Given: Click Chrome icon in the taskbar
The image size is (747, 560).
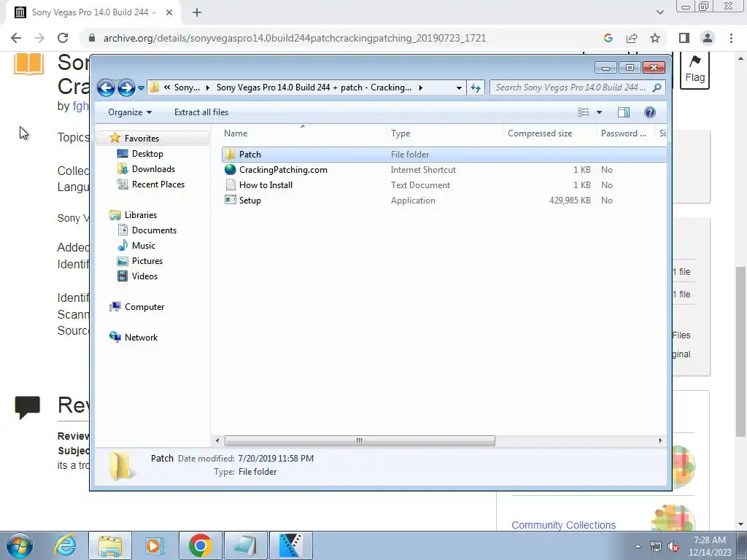Looking at the screenshot, I should coord(200,545).
